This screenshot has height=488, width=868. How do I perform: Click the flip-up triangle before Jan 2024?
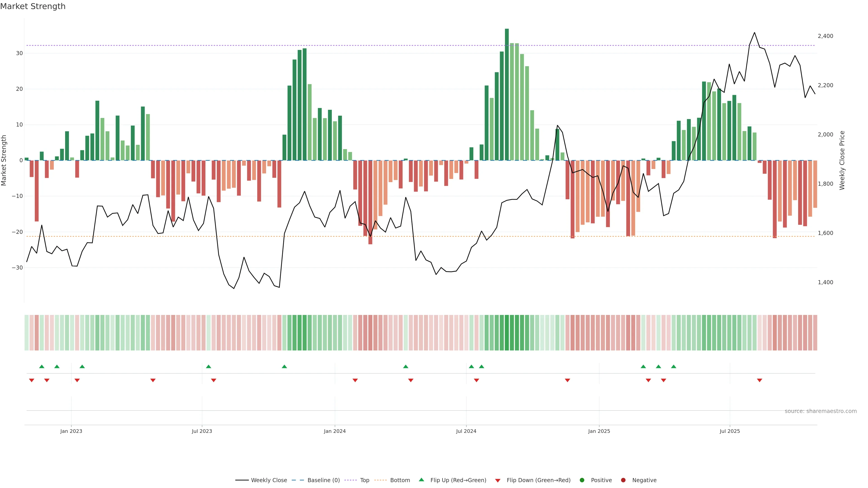(x=284, y=366)
